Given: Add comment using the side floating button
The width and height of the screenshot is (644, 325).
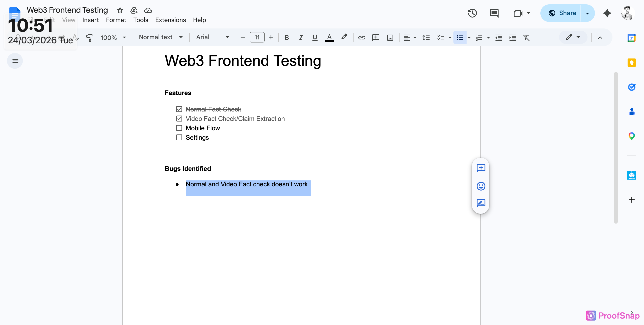Looking at the screenshot, I should (x=481, y=168).
